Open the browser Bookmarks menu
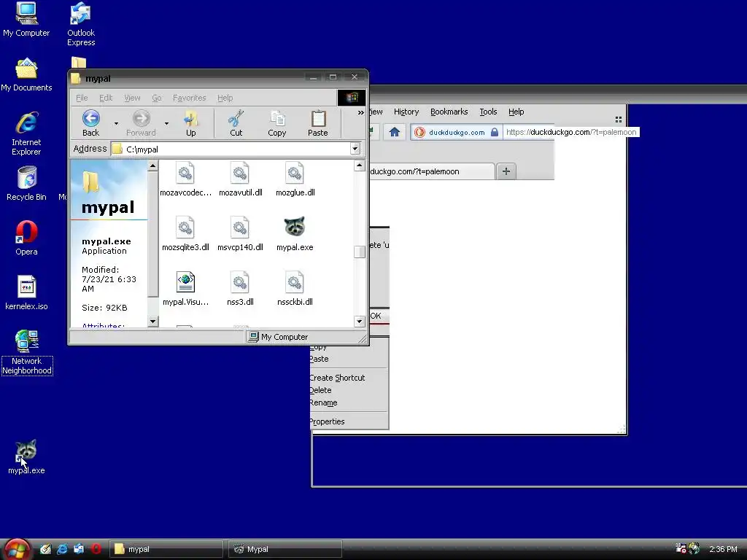 click(x=449, y=112)
